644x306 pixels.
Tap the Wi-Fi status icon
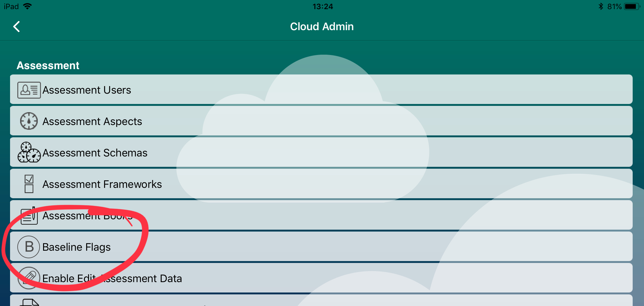[x=28, y=6]
